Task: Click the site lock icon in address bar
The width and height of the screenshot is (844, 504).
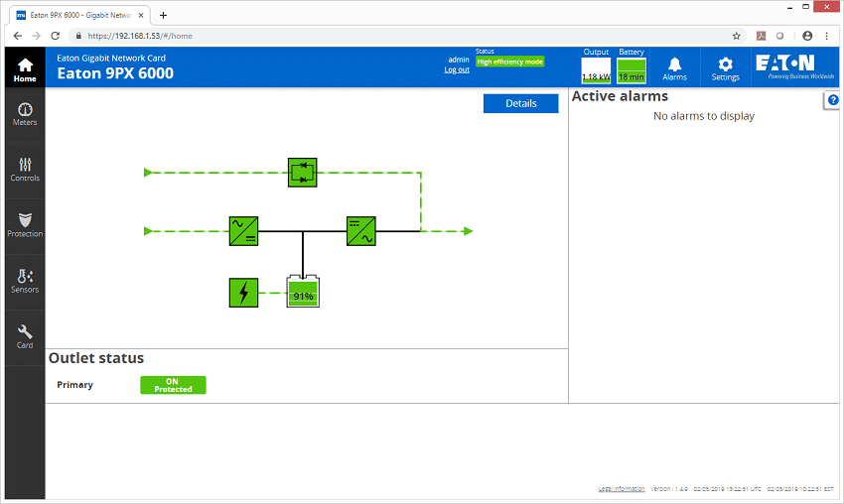Action: coord(78,36)
